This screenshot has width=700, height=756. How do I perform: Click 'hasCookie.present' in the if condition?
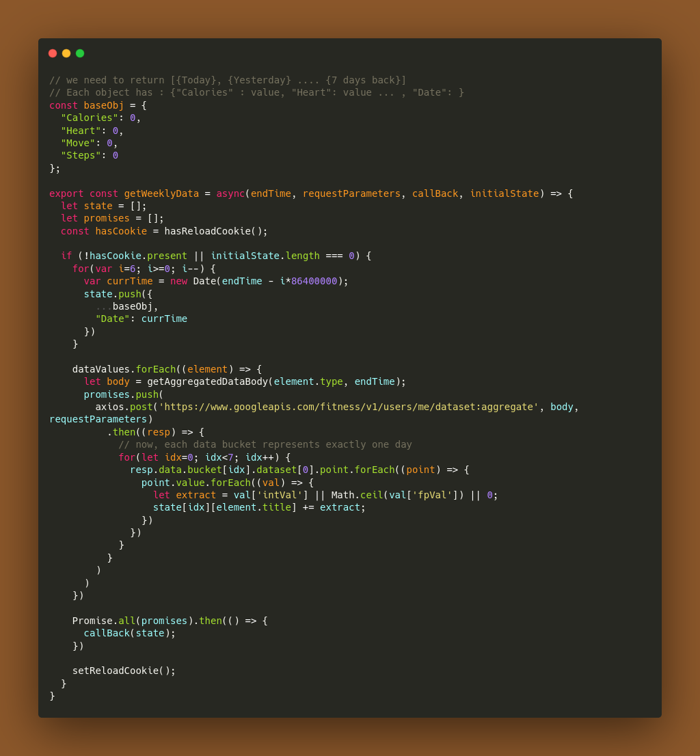138,256
